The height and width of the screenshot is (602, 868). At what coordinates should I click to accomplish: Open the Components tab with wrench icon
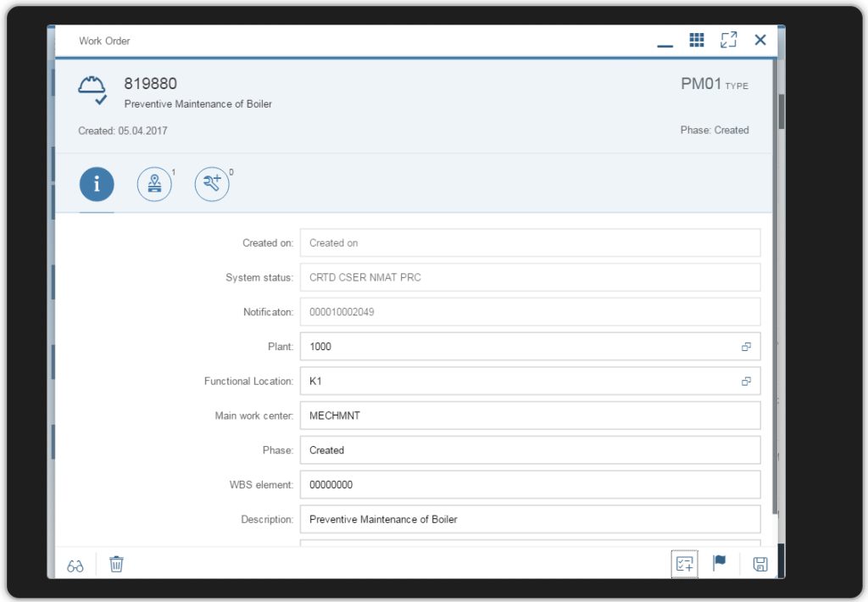click(x=212, y=184)
